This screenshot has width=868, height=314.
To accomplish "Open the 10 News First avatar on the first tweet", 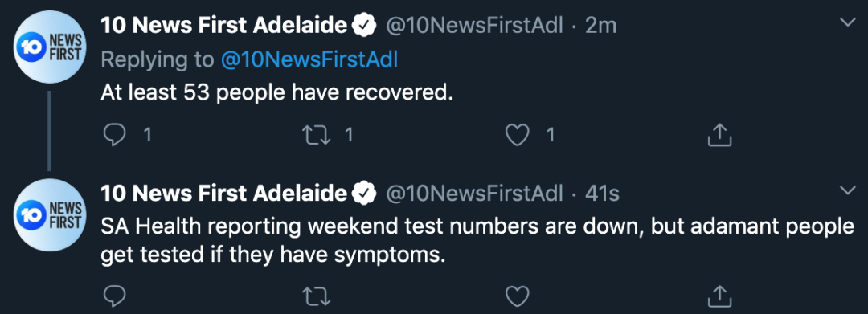I will 50,47.
